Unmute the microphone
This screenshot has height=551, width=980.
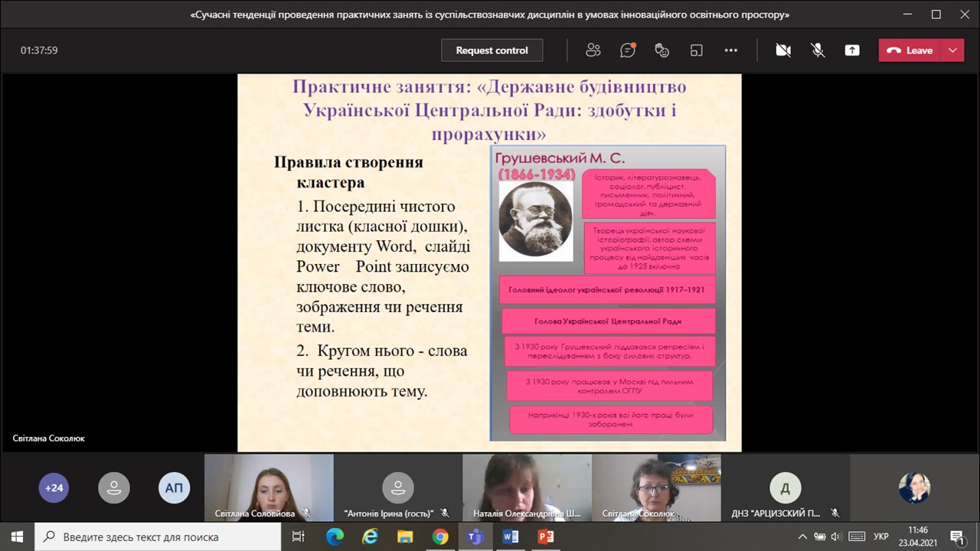(818, 51)
